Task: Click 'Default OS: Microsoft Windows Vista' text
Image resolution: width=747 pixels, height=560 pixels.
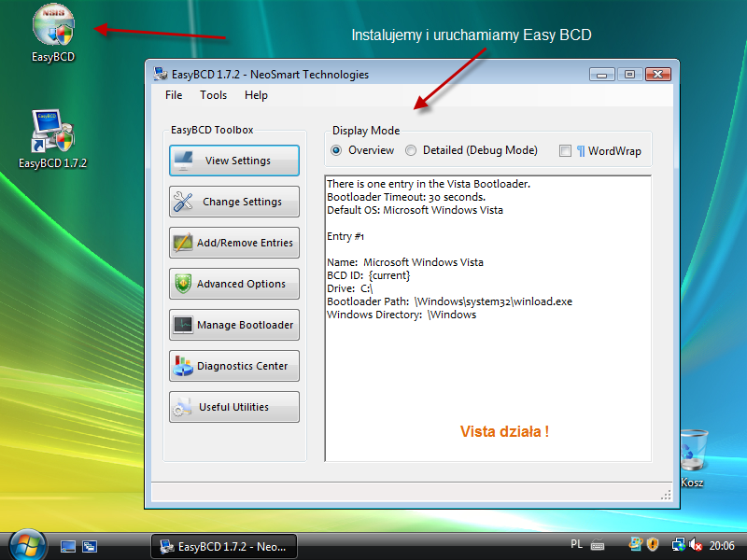Action: (x=415, y=210)
